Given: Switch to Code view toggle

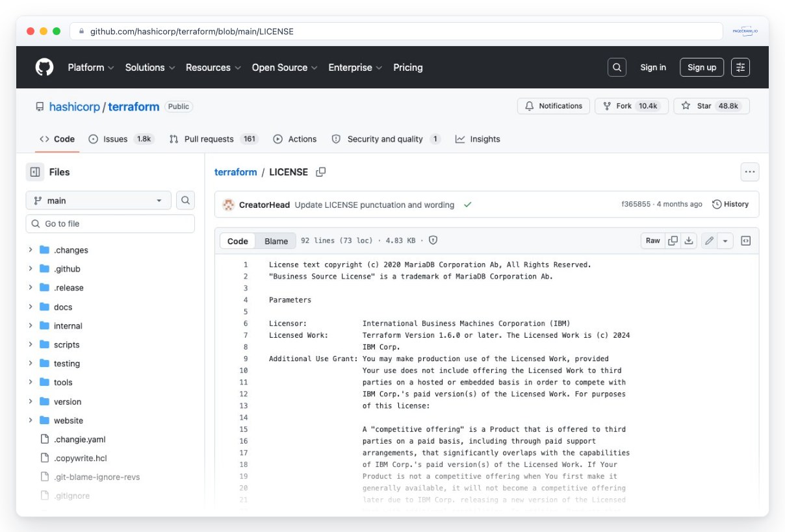Looking at the screenshot, I should (238, 241).
